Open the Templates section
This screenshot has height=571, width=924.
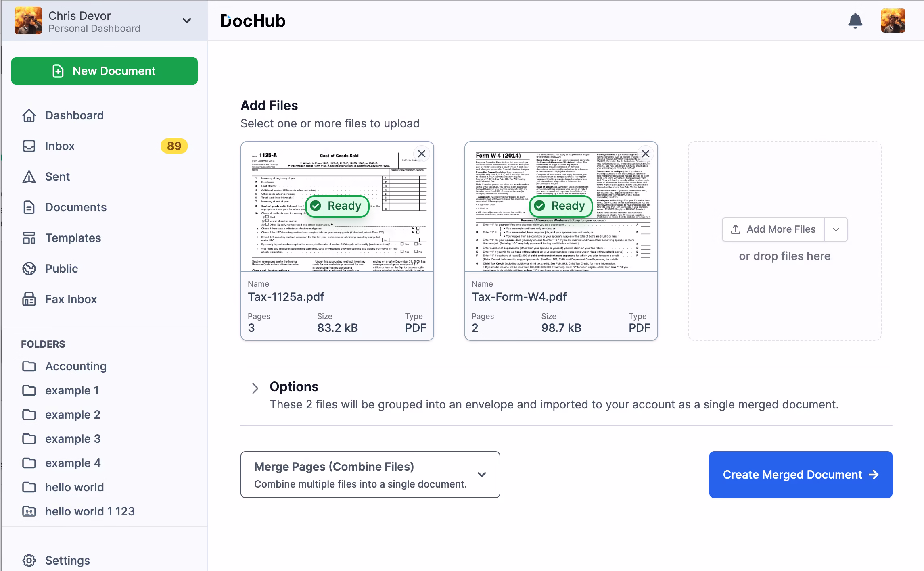click(73, 238)
